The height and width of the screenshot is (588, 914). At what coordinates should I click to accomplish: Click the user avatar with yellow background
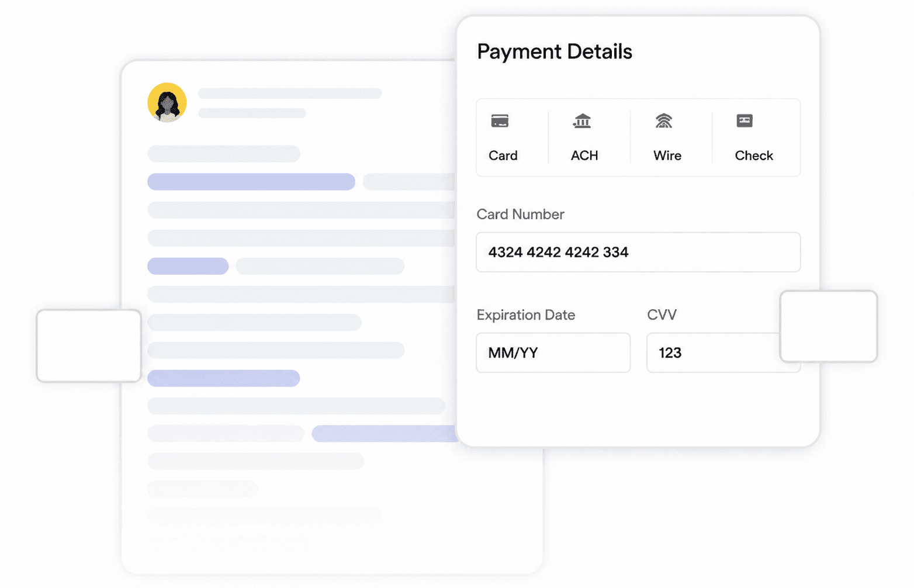[x=167, y=102]
